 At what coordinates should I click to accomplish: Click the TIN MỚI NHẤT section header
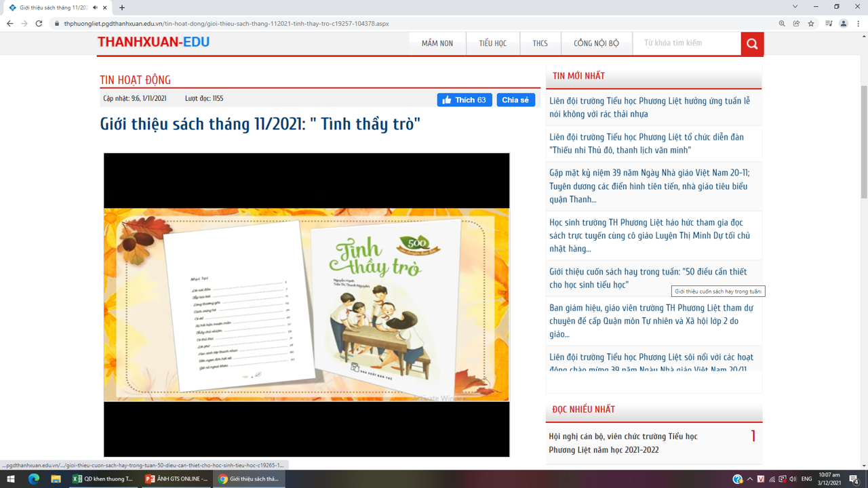point(578,76)
